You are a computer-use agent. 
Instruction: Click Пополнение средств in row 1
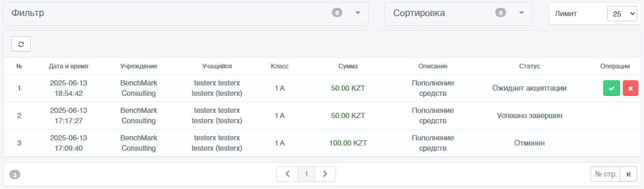coord(433,88)
